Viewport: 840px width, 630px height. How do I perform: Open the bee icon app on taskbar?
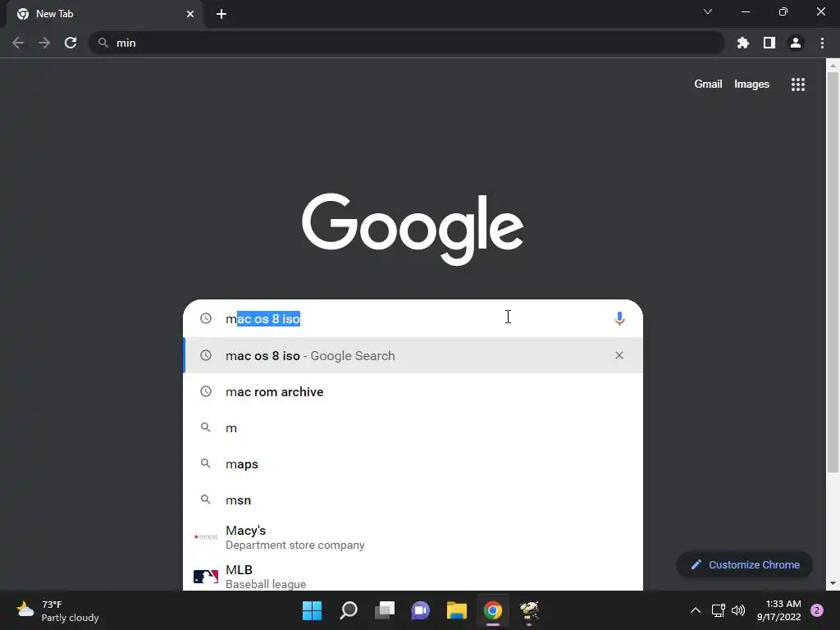click(x=529, y=610)
